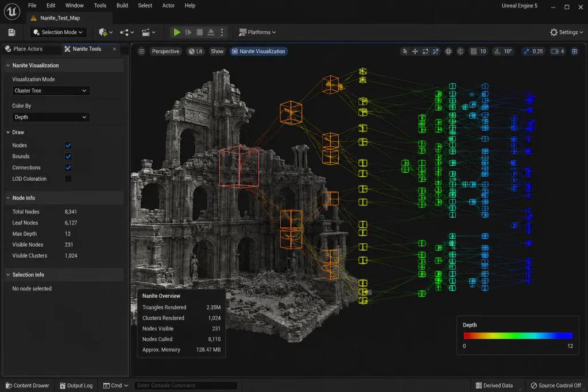
Task: Open the Build menu
Action: [x=122, y=6]
